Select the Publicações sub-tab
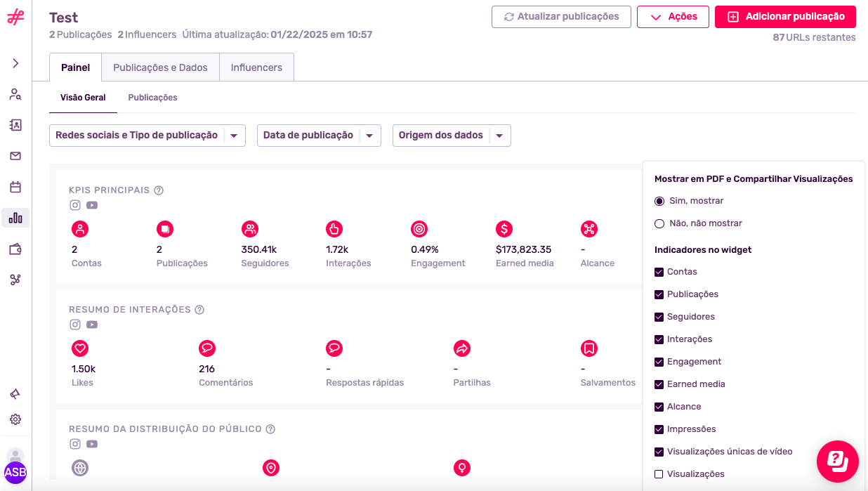Image resolution: width=868 pixels, height=491 pixels. [152, 98]
